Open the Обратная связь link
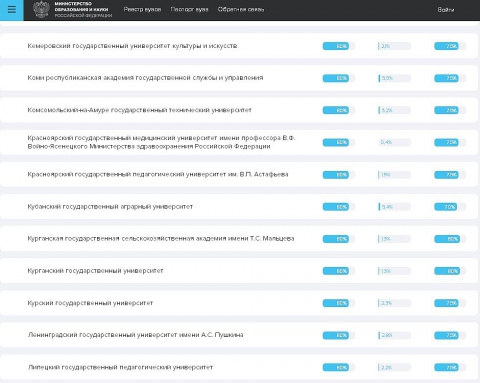The height and width of the screenshot is (383, 480). [241, 10]
